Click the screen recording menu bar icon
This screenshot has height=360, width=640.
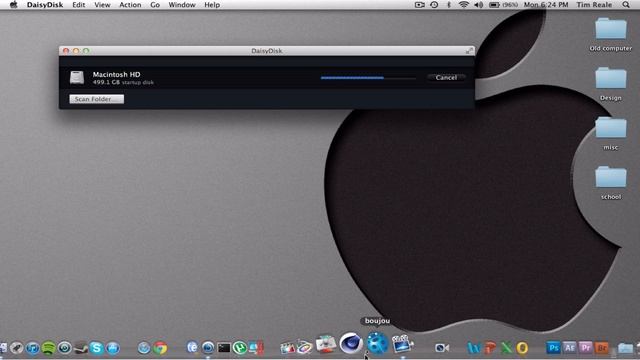(420, 5)
